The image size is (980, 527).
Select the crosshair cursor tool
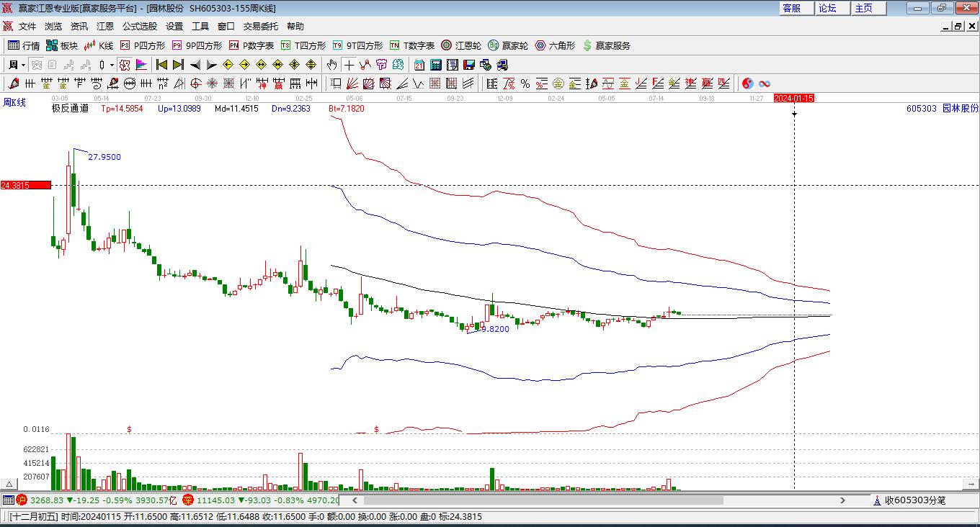pos(348,65)
